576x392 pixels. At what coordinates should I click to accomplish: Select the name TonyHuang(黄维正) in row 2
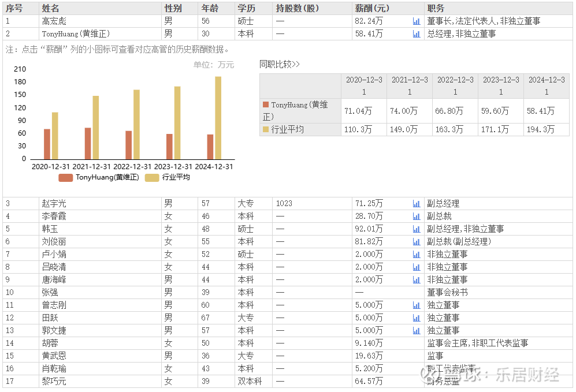pos(76,34)
